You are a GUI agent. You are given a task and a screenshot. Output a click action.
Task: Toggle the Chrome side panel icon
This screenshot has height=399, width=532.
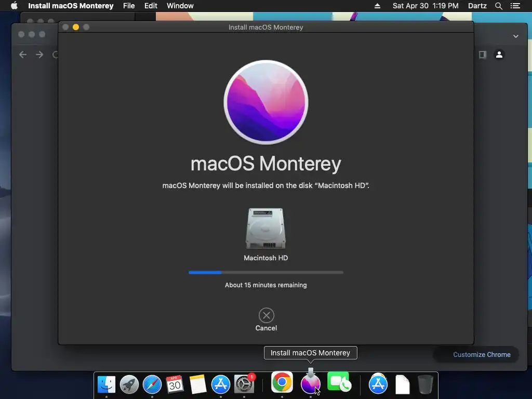click(483, 55)
